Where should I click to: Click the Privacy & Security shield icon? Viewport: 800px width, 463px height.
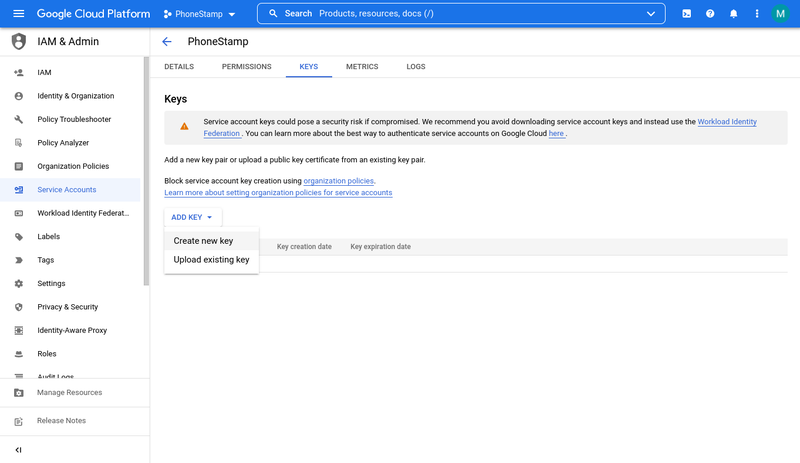(19, 307)
